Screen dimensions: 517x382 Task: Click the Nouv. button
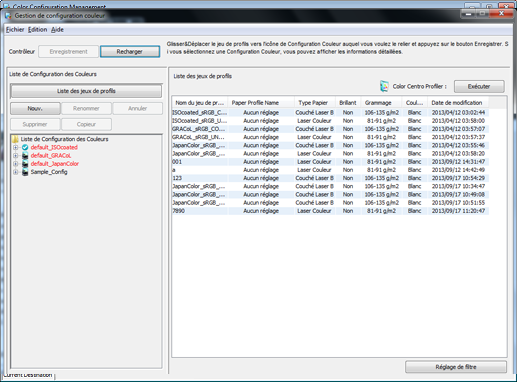point(35,108)
